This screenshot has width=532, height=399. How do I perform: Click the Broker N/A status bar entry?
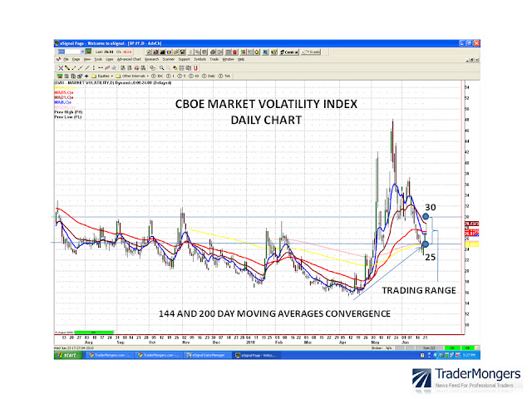click(382, 348)
